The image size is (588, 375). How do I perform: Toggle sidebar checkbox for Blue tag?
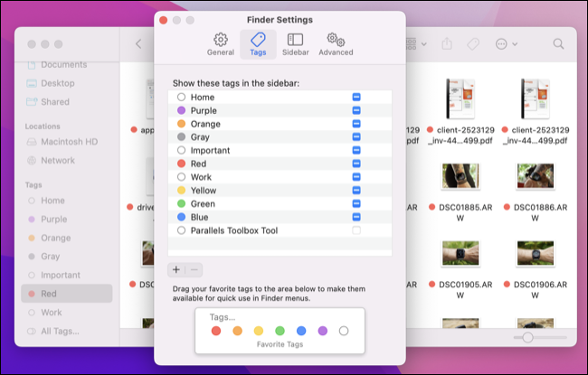356,217
